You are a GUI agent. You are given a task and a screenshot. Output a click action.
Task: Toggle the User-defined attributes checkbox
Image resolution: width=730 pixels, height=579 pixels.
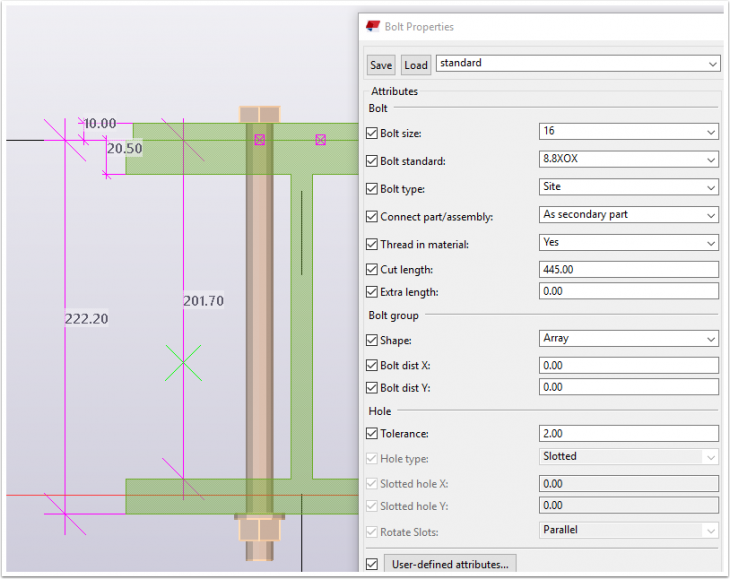click(373, 564)
